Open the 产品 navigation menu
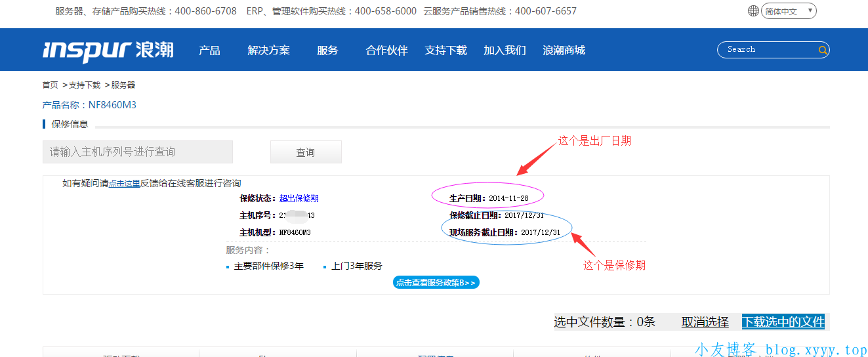868x357 pixels. point(209,51)
